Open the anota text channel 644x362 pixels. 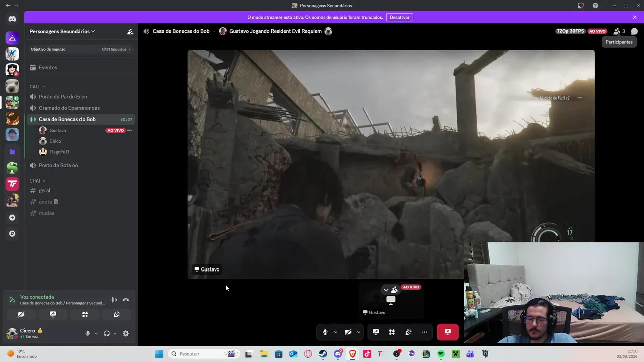(x=80, y=202)
